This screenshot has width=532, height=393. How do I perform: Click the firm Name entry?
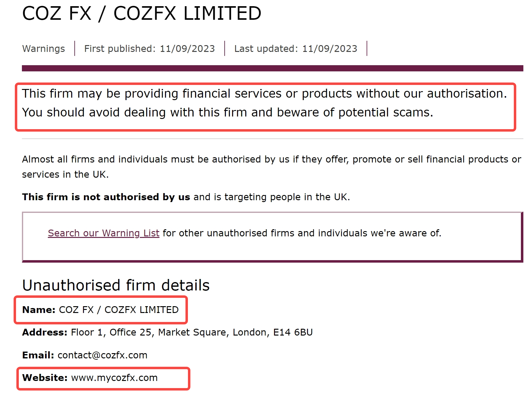pyautogui.click(x=100, y=310)
